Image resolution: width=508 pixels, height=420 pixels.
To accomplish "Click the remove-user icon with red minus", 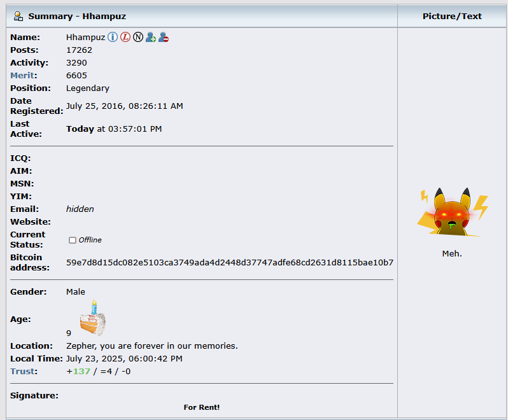I will pos(163,38).
